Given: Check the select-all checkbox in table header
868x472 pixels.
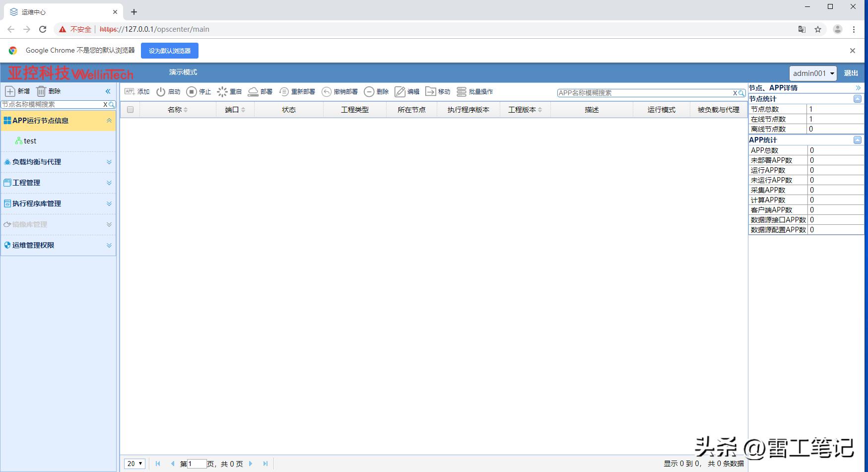Looking at the screenshot, I should [130, 109].
